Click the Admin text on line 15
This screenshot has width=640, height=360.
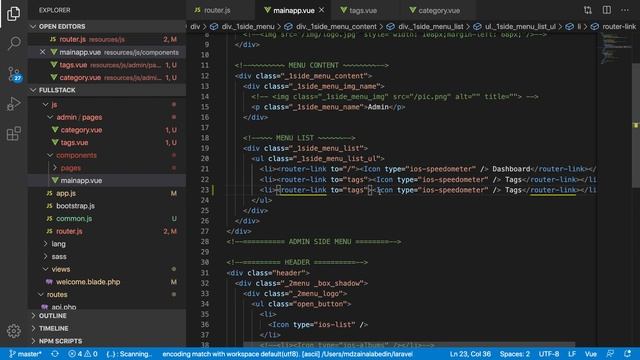click(x=378, y=107)
